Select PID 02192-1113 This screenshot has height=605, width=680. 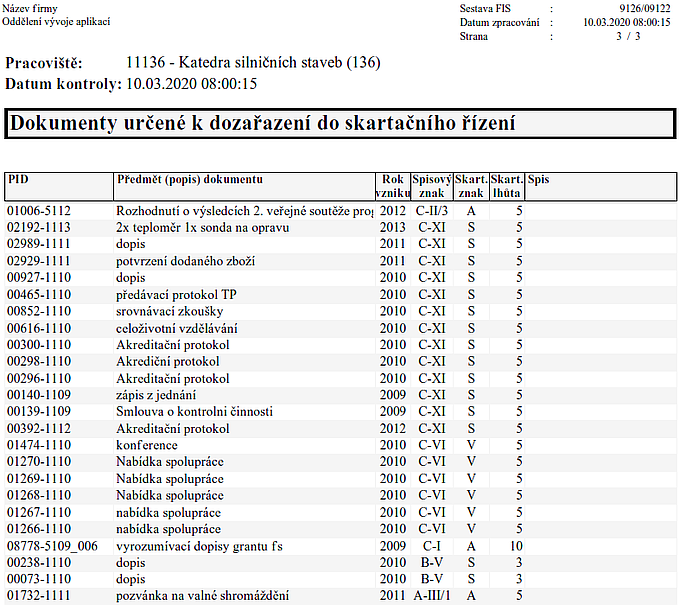(x=39, y=228)
